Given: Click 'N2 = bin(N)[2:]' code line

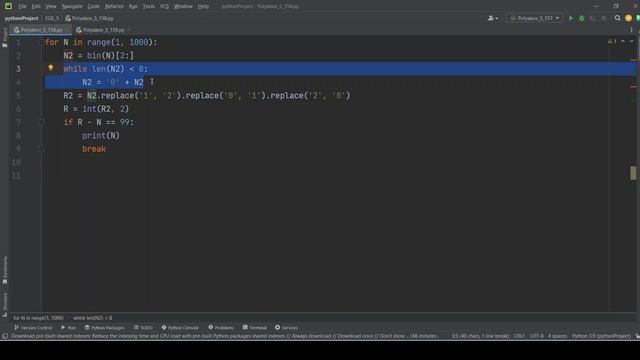Looking at the screenshot, I should coord(98,56).
